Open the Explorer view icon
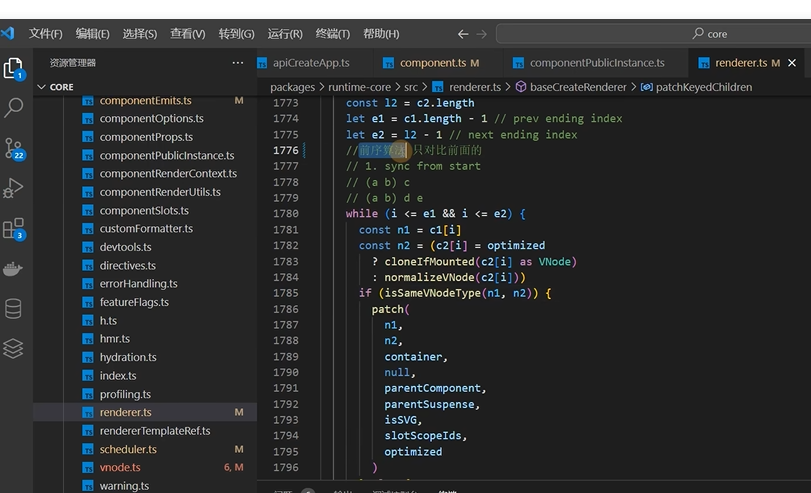The image size is (811, 493). 14,68
